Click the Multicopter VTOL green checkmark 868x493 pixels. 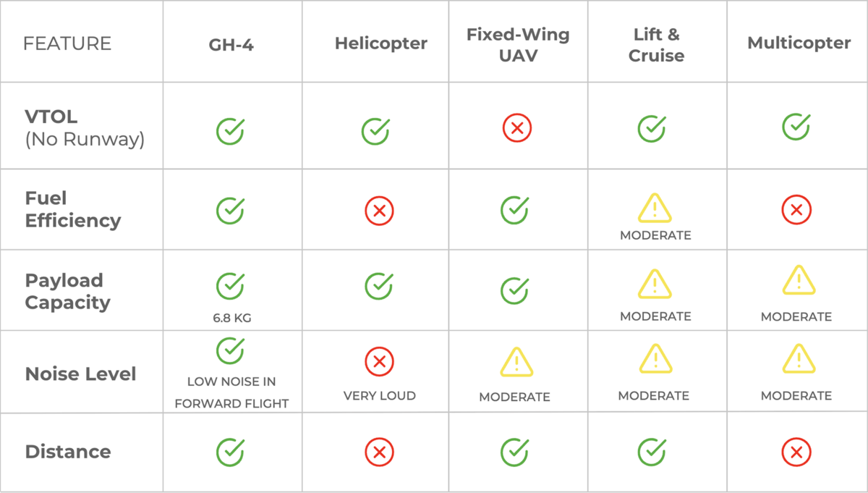[x=796, y=127]
